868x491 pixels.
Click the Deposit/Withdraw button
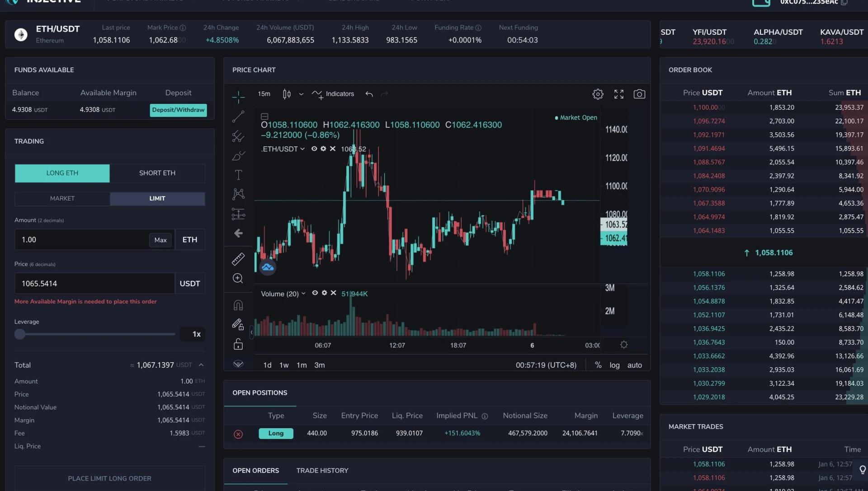[x=178, y=110]
